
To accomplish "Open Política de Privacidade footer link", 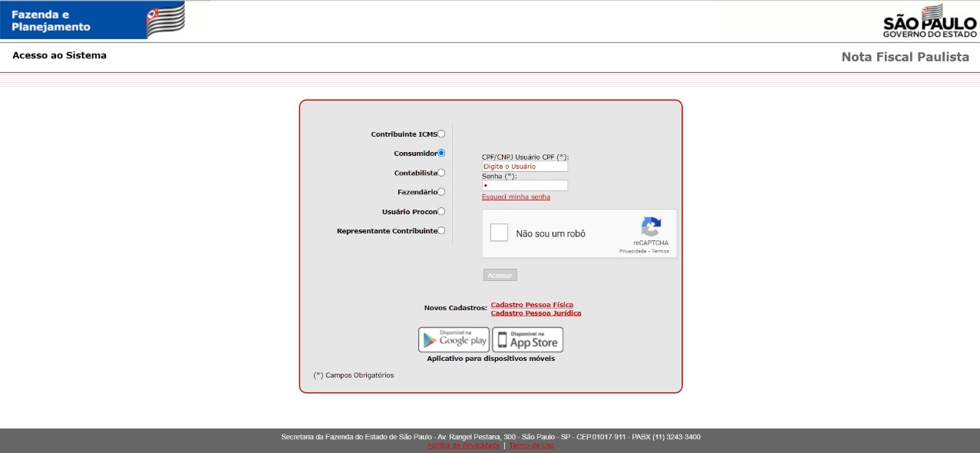I will [464, 445].
